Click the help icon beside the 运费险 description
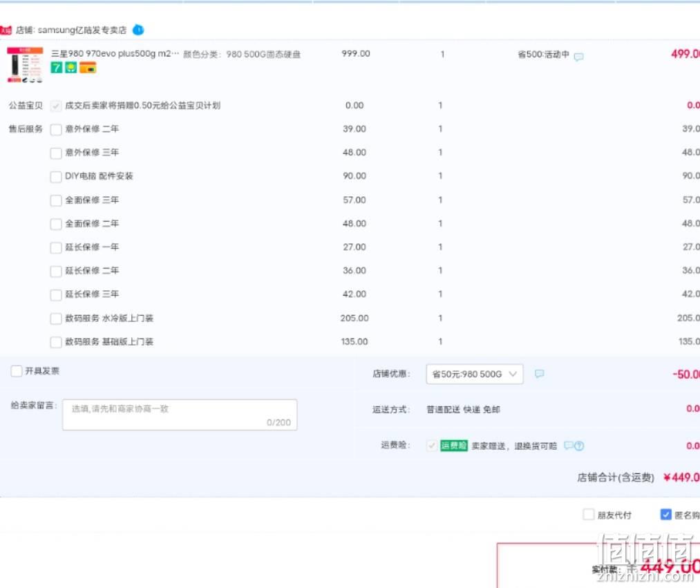Screen dimensions: 700x588 (x=579, y=446)
